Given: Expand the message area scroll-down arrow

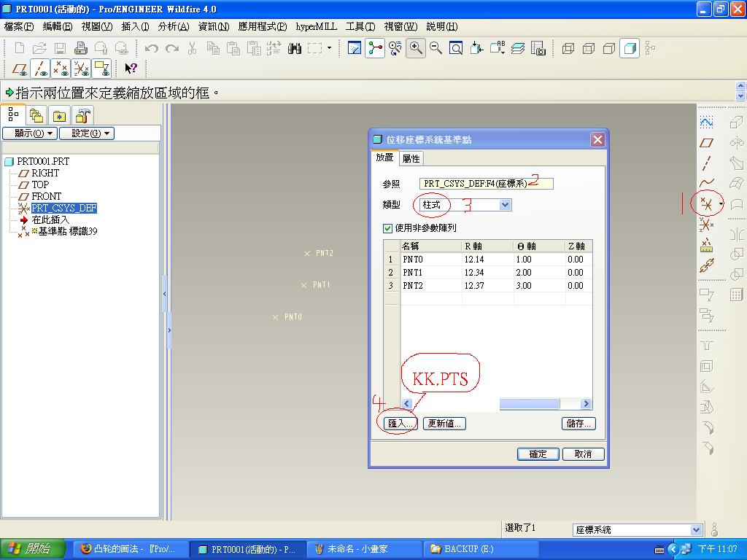Looking at the screenshot, I should click(x=740, y=96).
